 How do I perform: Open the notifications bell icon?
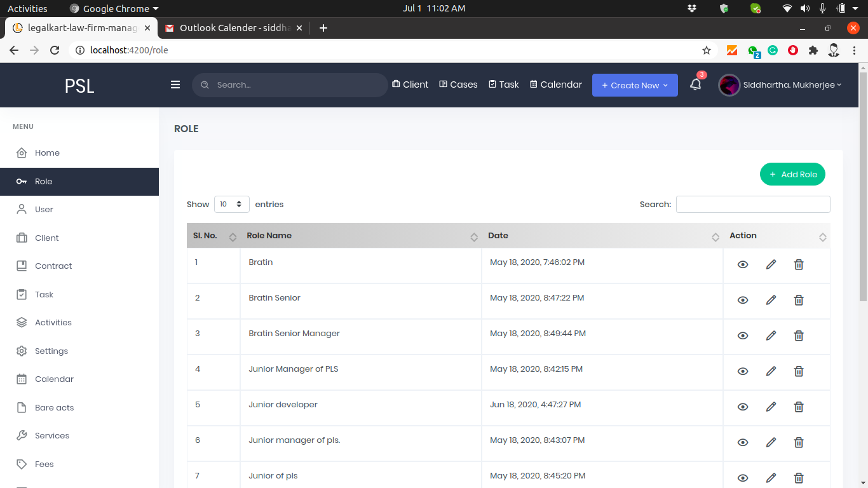[696, 85]
